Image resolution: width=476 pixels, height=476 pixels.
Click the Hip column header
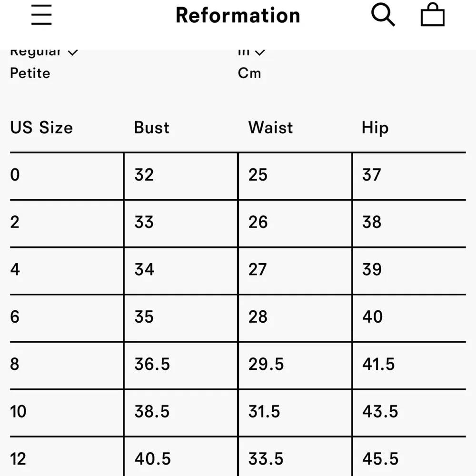375,128
